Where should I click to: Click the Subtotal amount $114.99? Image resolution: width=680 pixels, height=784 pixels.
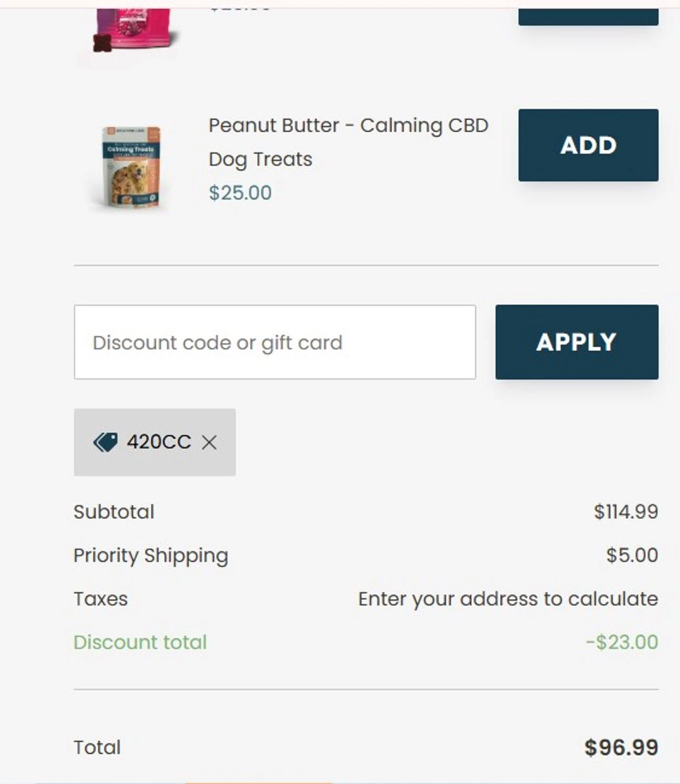(626, 512)
